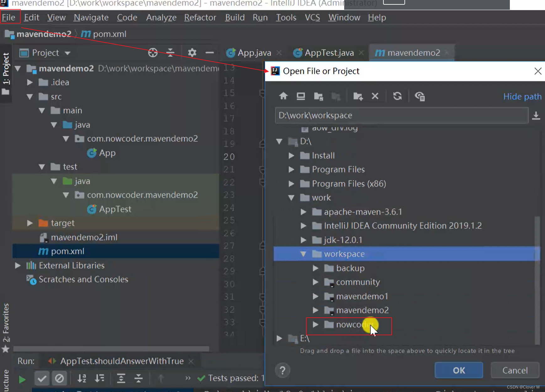The height and width of the screenshot is (392, 545).
Task: Expand the E:\ drive in dialog
Action: [279, 338]
